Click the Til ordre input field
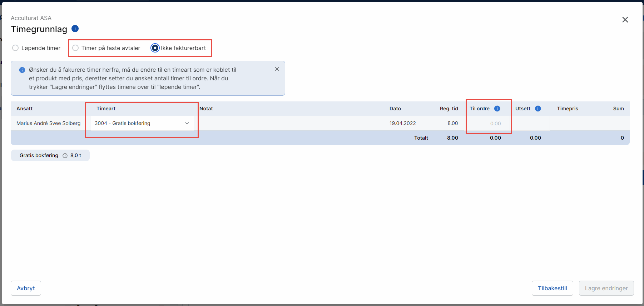644x306 pixels. (x=488, y=123)
